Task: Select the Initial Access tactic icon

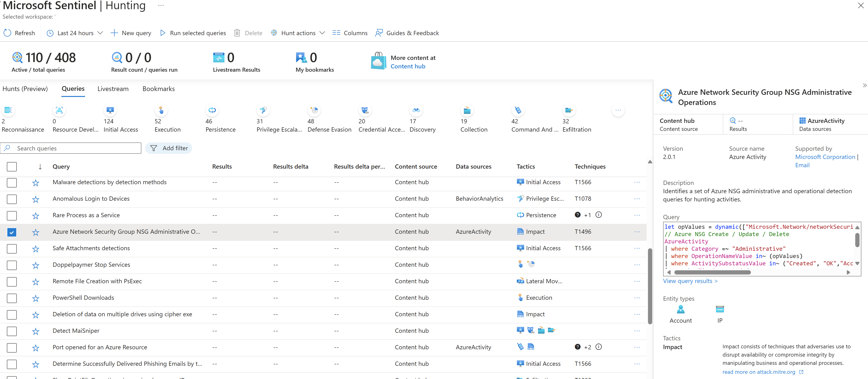Action: [110, 110]
